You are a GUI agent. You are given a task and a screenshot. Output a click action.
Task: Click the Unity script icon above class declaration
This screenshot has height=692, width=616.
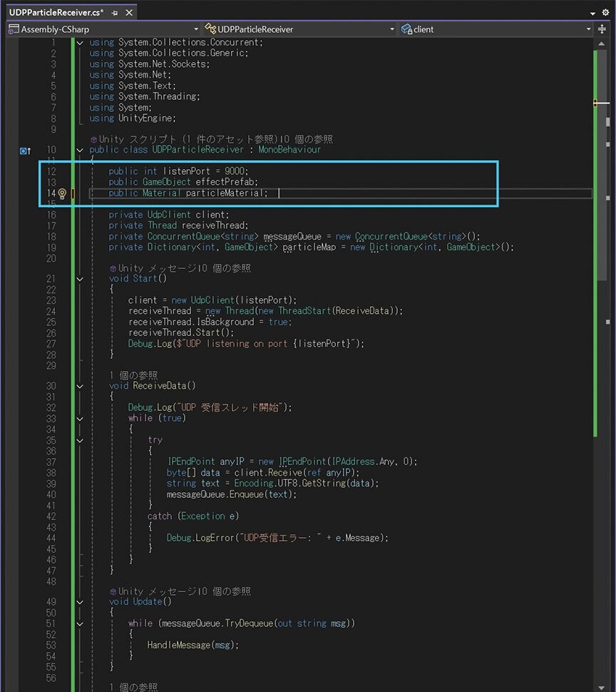click(x=93, y=139)
